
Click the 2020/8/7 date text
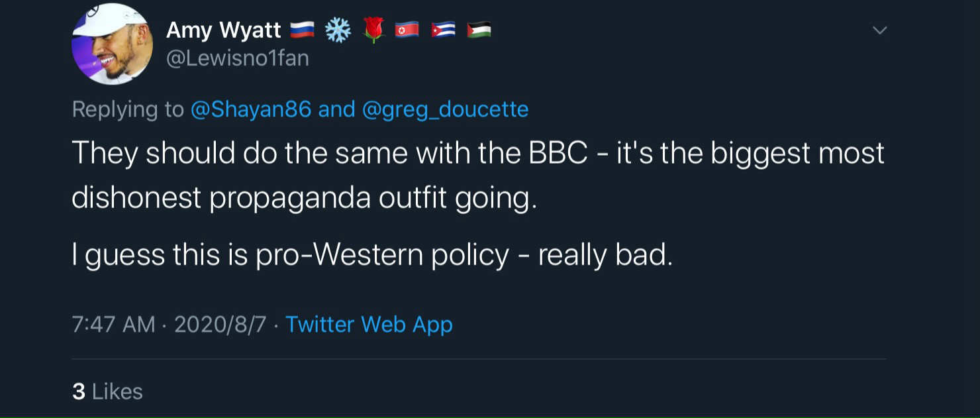pyautogui.click(x=220, y=325)
